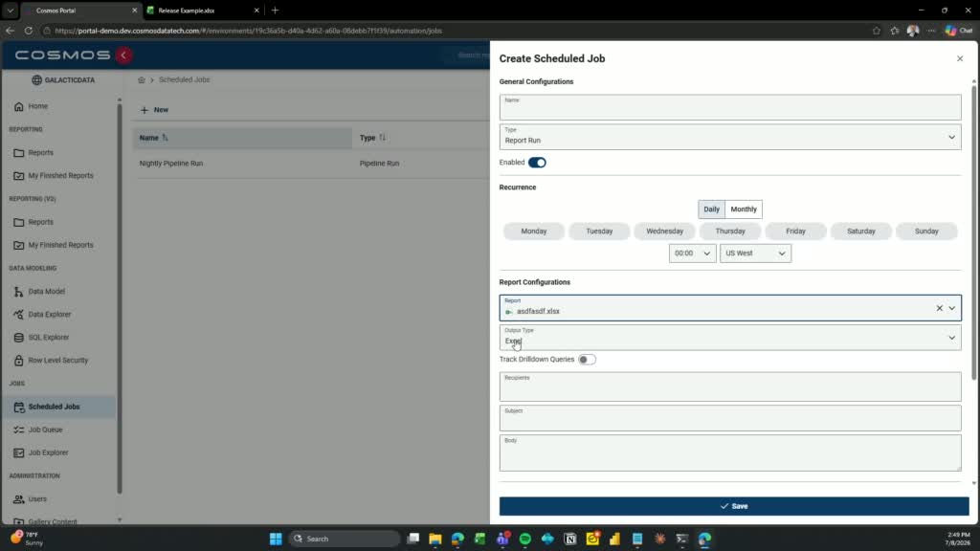This screenshot has height=551, width=980.
Task: Select Friday recurrence day
Action: pyautogui.click(x=795, y=231)
